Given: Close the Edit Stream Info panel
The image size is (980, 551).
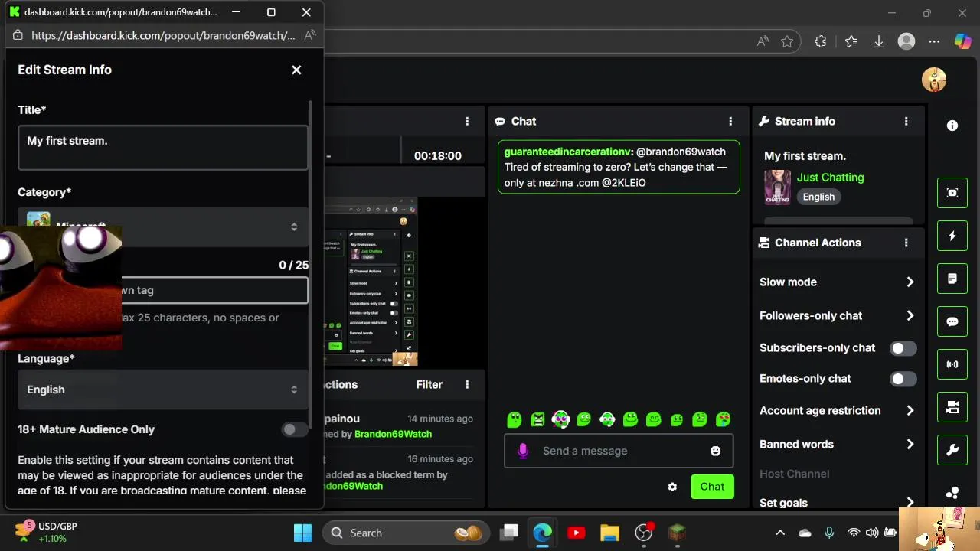Looking at the screenshot, I should tap(296, 70).
